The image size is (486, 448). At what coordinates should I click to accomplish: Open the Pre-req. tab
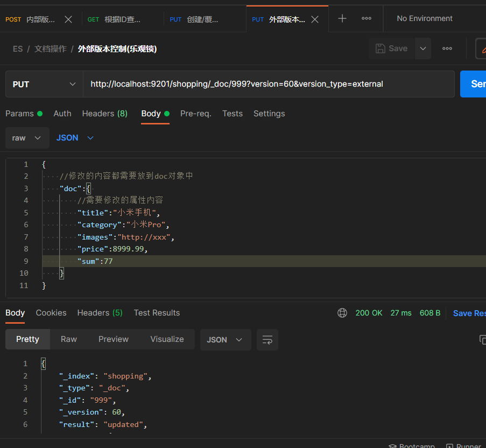(195, 114)
